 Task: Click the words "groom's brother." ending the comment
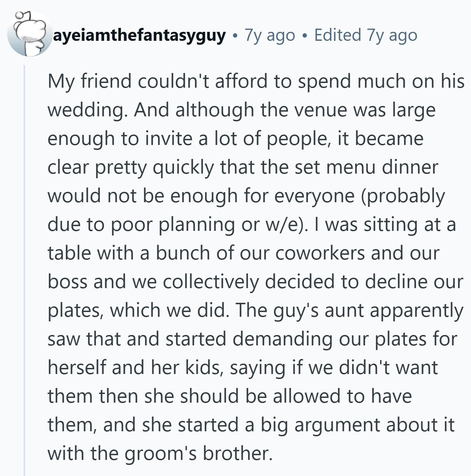pos(199,454)
